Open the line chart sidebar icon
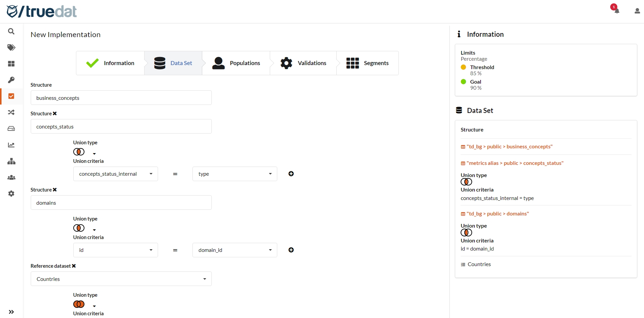The width and height of the screenshot is (644, 318). (11, 145)
